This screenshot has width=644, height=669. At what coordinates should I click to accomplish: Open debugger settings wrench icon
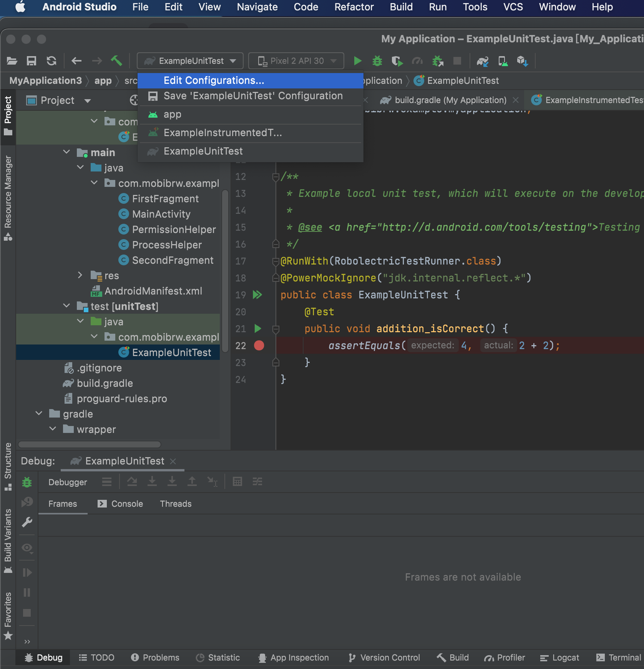pos(27,522)
